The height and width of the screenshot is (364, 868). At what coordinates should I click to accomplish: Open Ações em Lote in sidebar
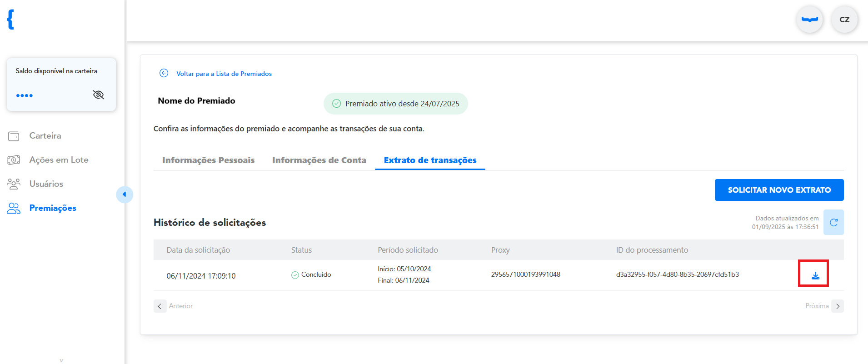click(59, 160)
